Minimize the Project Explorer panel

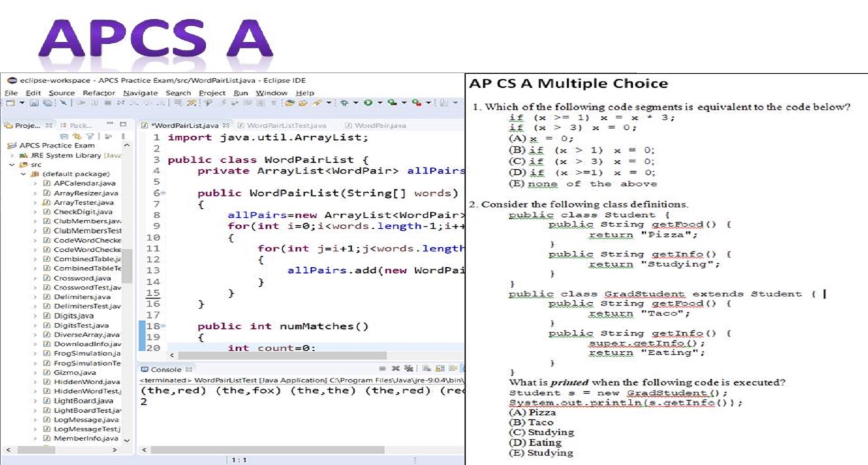click(x=109, y=125)
